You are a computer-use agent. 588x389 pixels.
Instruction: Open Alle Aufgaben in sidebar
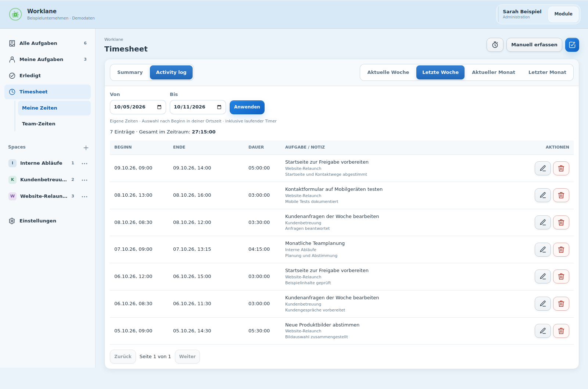coord(47,43)
